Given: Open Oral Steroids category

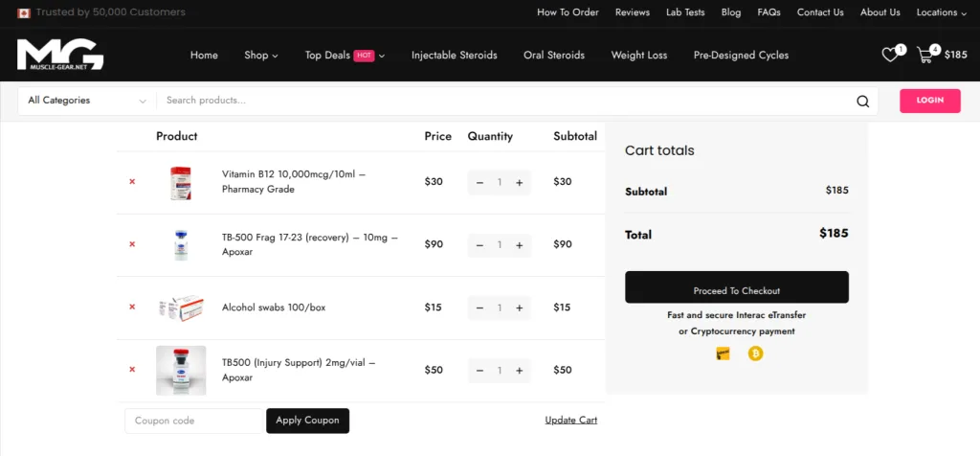Looking at the screenshot, I should [554, 55].
